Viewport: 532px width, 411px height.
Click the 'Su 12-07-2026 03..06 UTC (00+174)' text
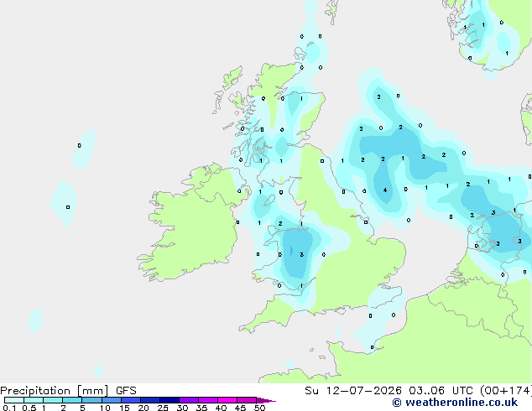(418, 391)
